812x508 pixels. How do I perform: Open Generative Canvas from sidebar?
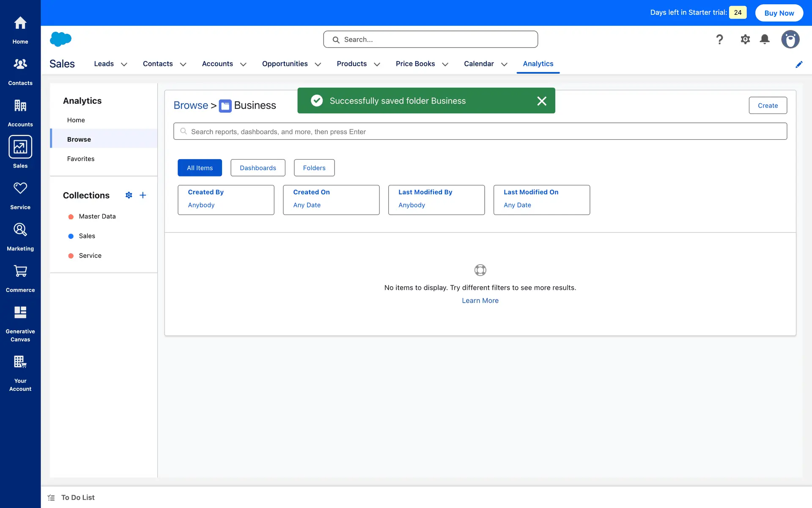(x=20, y=323)
